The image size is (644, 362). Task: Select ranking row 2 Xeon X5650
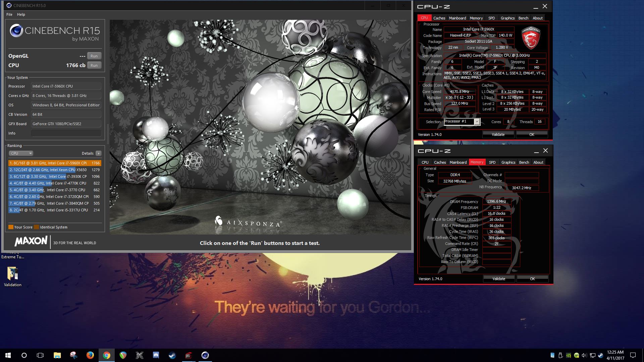pos(55,170)
